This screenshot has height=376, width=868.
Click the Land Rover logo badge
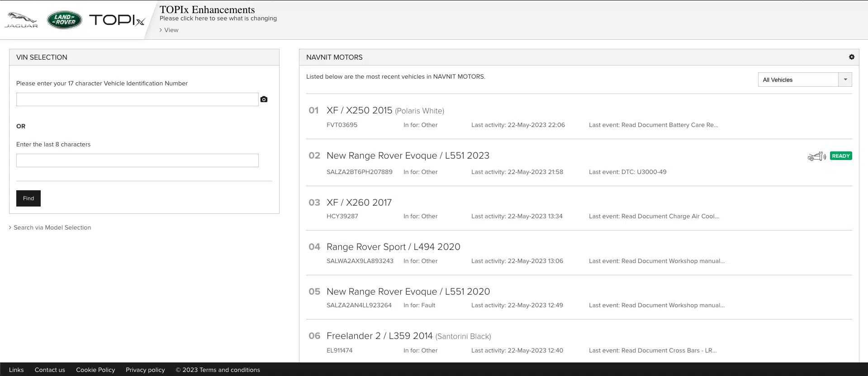click(x=64, y=20)
